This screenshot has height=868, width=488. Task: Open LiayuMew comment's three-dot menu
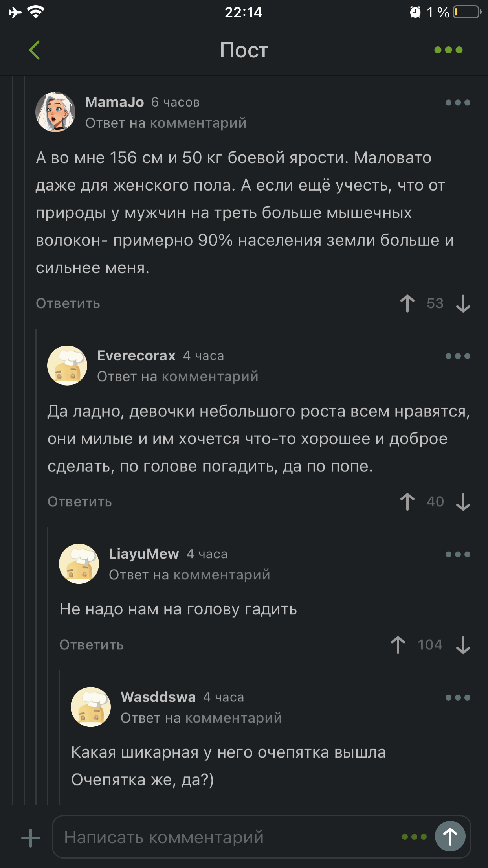(x=458, y=554)
